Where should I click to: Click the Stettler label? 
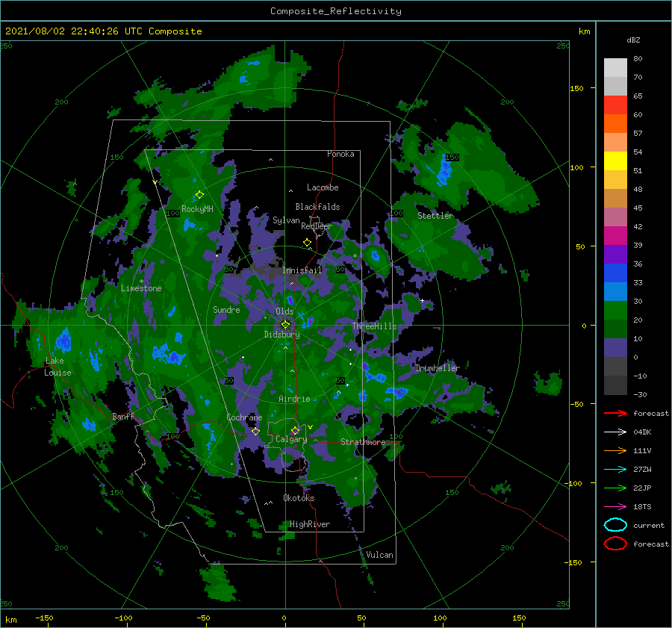(x=435, y=216)
